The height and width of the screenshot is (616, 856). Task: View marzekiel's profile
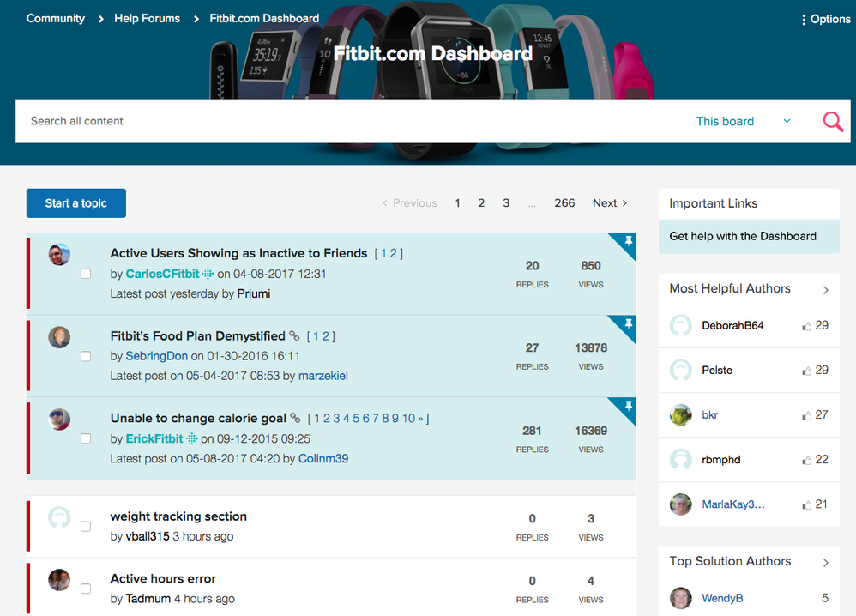(x=323, y=376)
